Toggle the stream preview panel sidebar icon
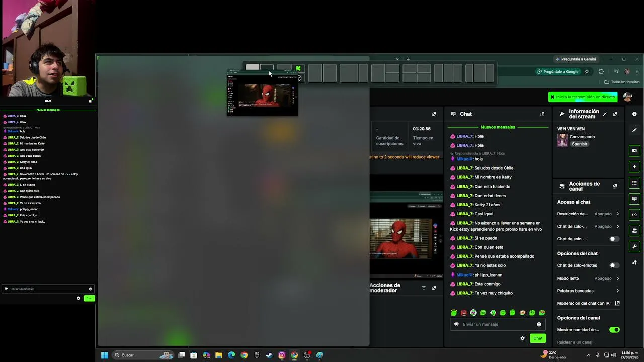 pyautogui.click(x=634, y=150)
